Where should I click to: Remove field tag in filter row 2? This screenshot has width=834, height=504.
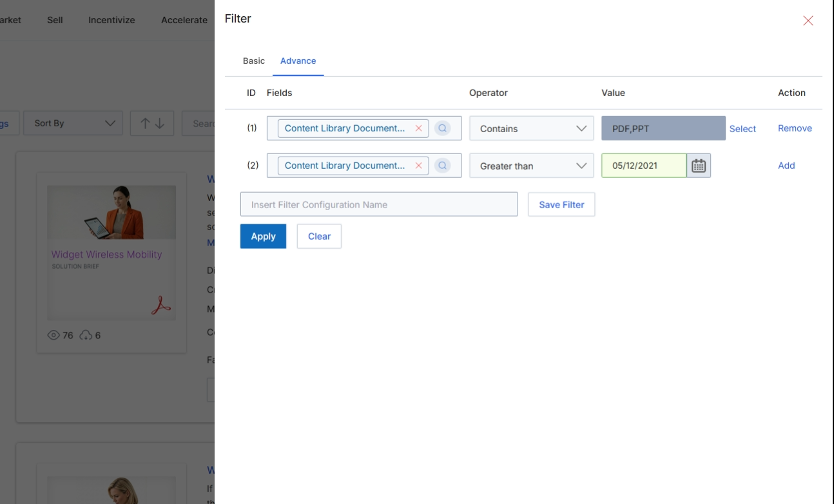click(x=418, y=166)
